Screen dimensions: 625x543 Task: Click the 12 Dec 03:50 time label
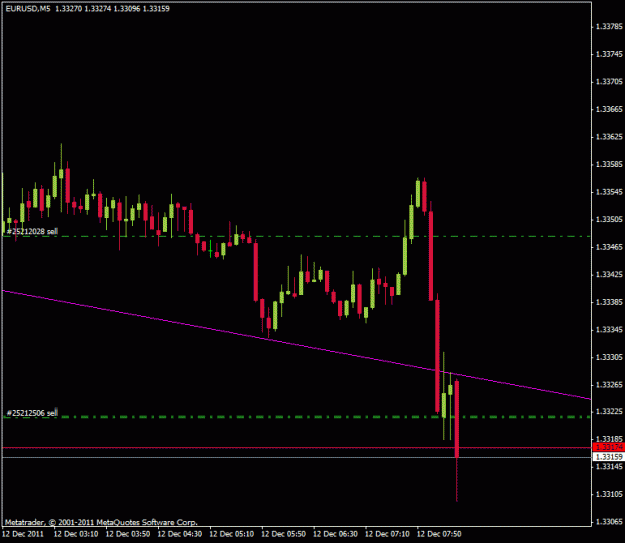(x=128, y=534)
